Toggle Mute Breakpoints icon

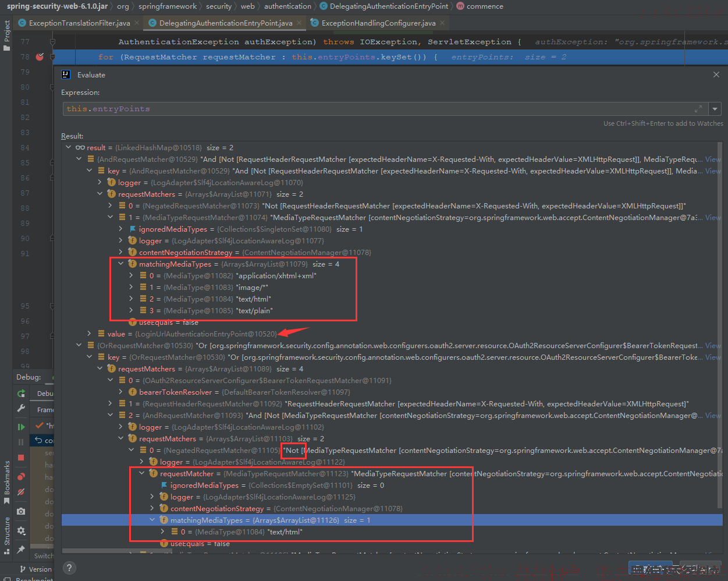tap(21, 492)
